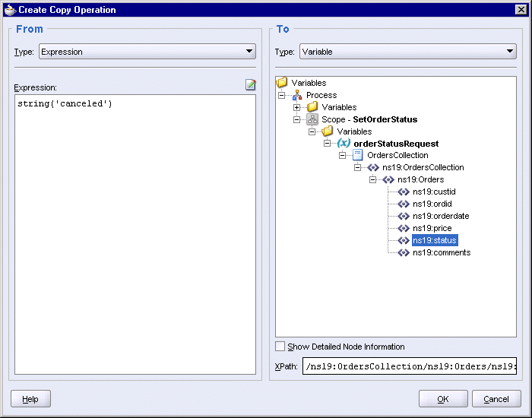
Task: Collapse the Scope SetOrderStatus node
Action: point(297,120)
